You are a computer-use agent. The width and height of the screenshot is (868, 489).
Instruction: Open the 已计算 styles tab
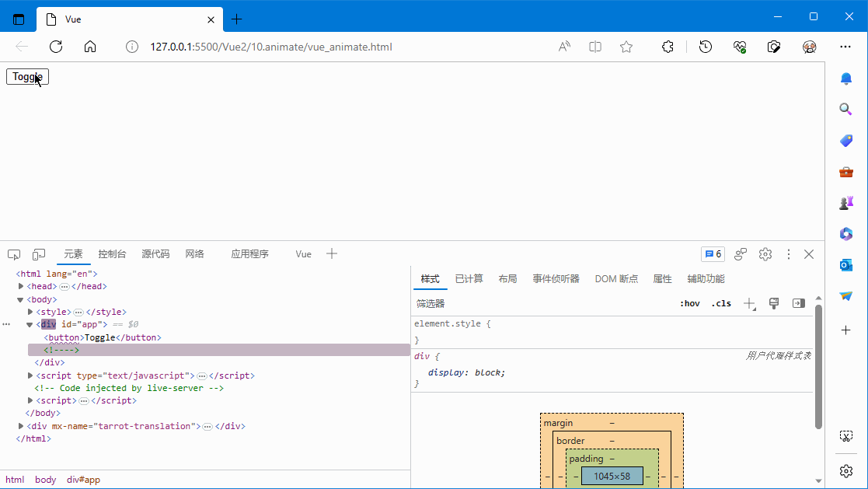pyautogui.click(x=469, y=278)
